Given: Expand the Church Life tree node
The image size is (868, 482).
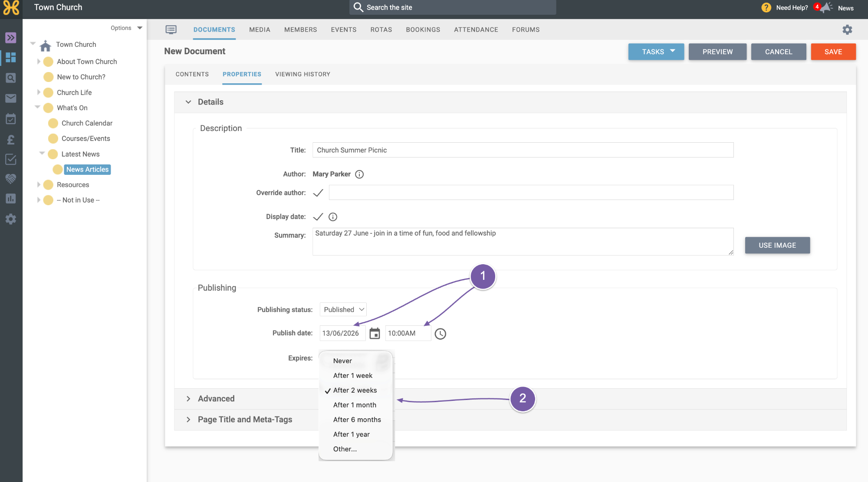Looking at the screenshot, I should [39, 92].
